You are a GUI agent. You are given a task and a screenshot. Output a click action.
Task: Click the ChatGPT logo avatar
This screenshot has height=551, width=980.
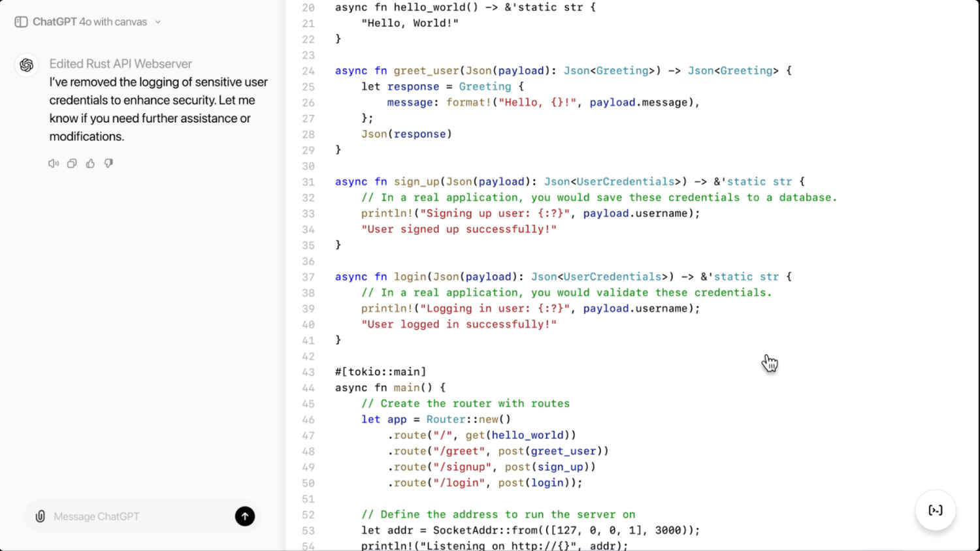(x=26, y=65)
